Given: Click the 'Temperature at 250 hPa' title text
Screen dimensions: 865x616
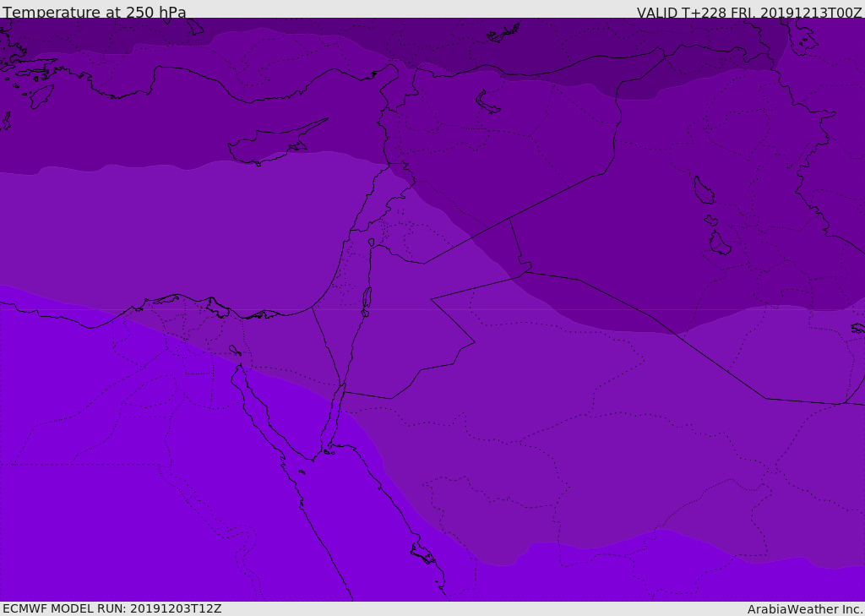Looking at the screenshot, I should pos(95,12).
